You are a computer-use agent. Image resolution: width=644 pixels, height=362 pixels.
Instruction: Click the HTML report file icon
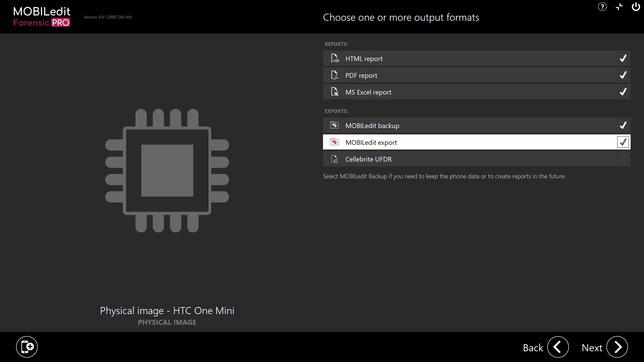pyautogui.click(x=335, y=58)
